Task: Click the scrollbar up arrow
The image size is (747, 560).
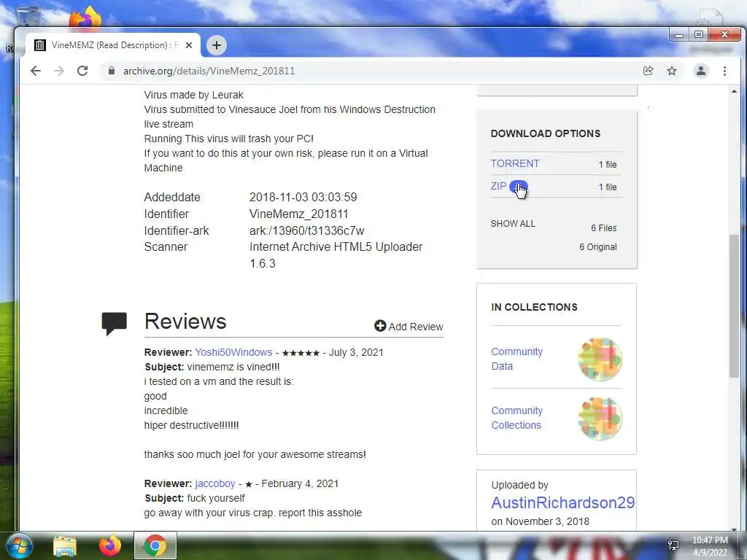Action: pos(734,91)
